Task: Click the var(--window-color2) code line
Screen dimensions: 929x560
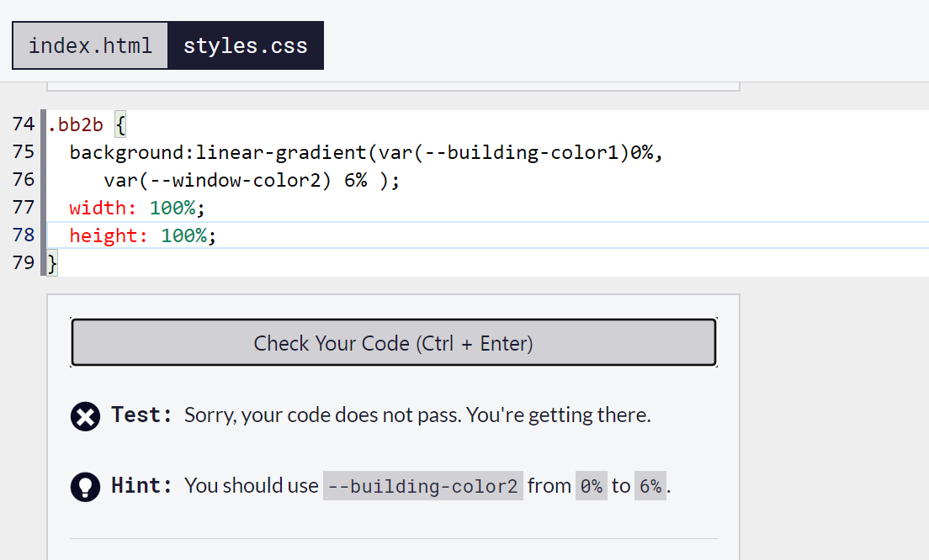Action: tap(251, 180)
